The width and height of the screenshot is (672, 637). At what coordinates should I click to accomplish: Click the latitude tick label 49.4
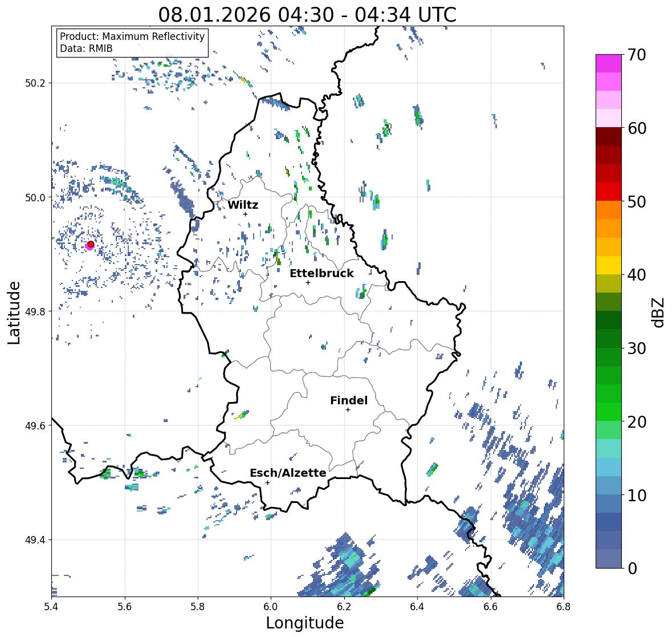tap(35, 540)
